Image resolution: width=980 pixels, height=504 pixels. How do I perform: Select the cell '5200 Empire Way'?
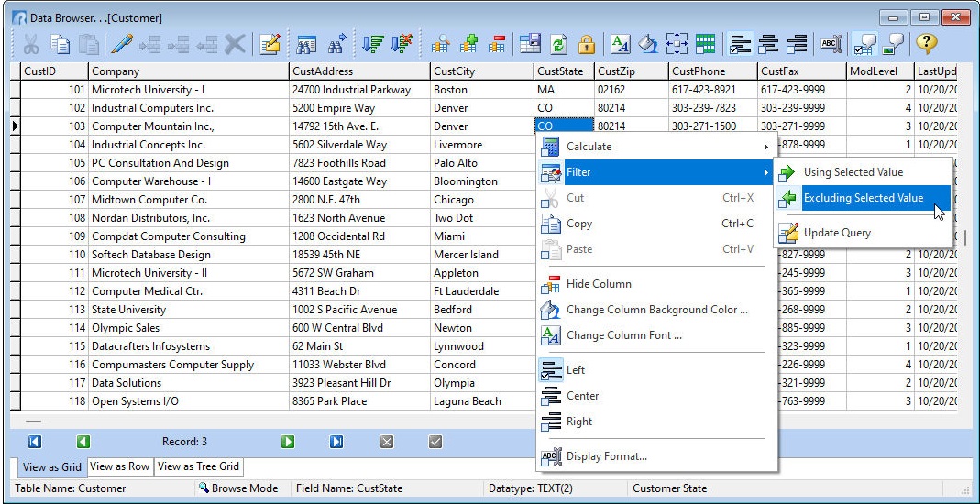[360, 108]
